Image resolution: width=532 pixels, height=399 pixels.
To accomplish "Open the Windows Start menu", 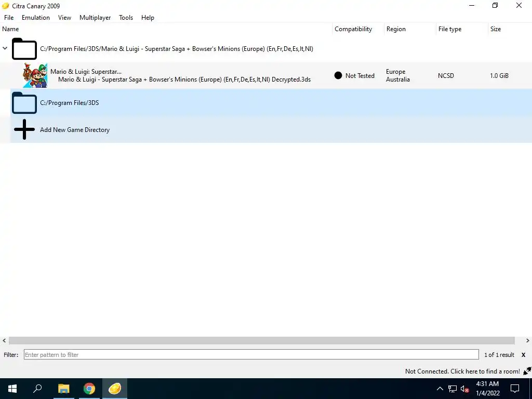I will (12, 389).
